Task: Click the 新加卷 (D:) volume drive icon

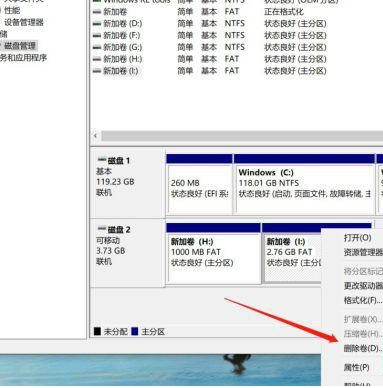Action: click(97, 24)
